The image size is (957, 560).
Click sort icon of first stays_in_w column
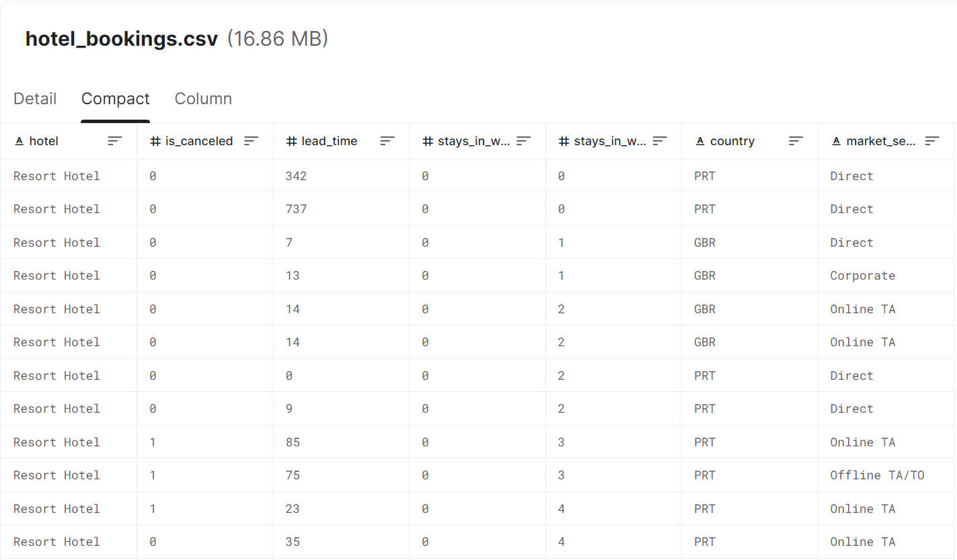click(524, 141)
